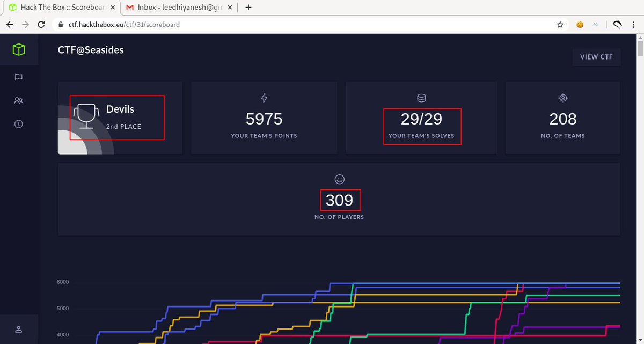Click the target teams icon

[x=563, y=98]
